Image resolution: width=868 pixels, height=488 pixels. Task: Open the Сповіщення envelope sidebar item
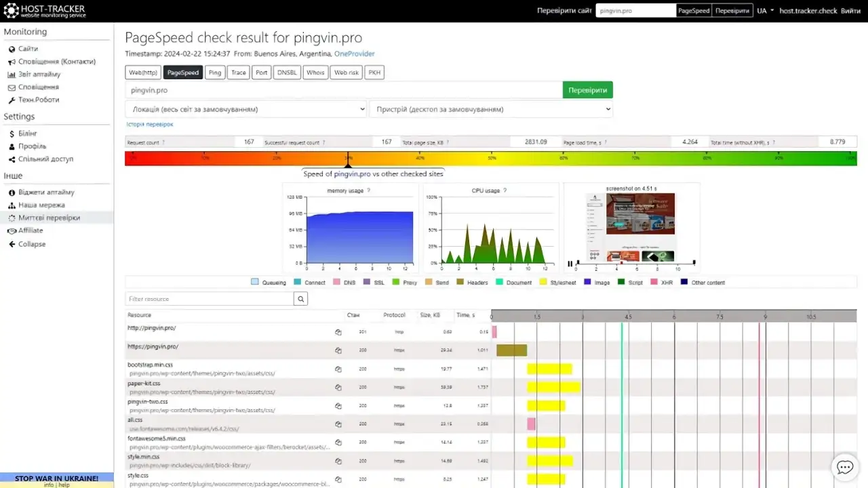coord(39,87)
